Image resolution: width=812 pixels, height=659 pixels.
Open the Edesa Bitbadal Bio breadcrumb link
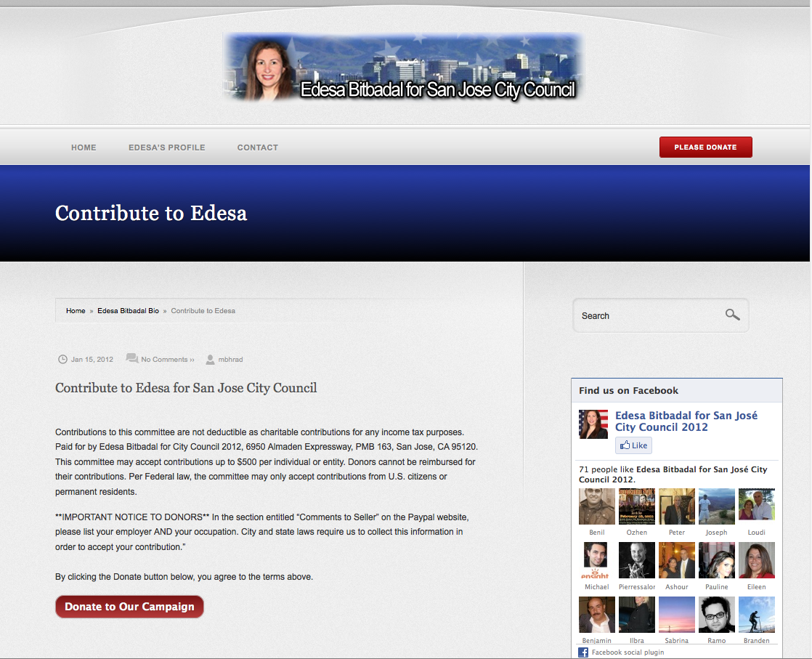click(129, 311)
